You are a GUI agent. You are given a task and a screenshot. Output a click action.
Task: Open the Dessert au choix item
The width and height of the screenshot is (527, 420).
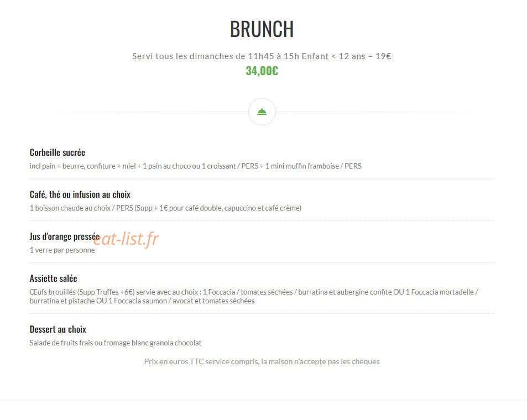coord(58,329)
